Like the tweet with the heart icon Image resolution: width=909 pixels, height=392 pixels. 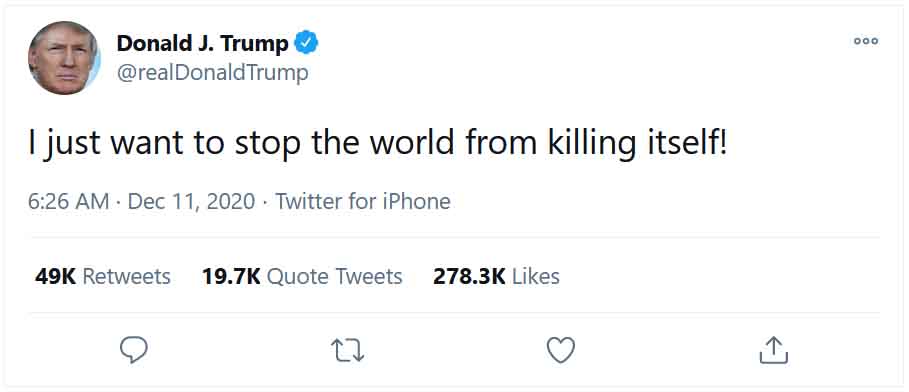(561, 350)
